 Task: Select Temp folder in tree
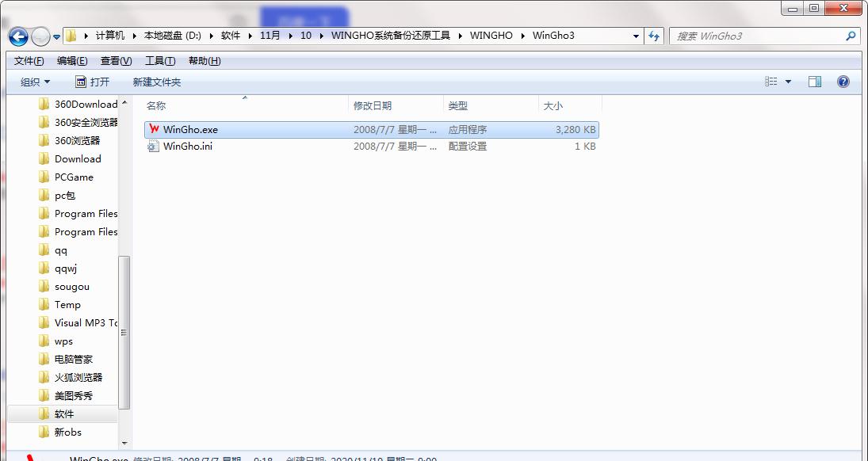(67, 305)
